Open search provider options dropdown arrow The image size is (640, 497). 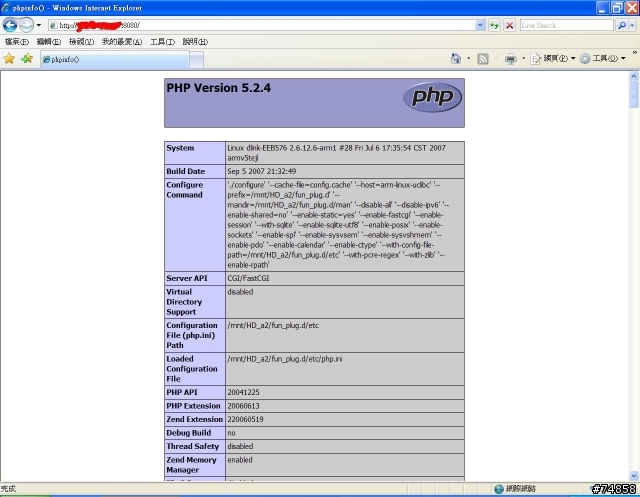pyautogui.click(x=632, y=25)
